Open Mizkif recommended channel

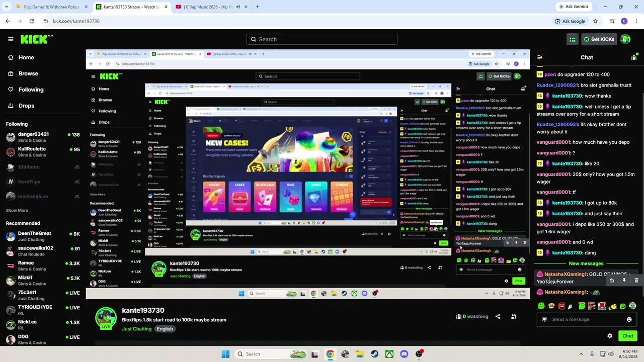pyautogui.click(x=43, y=281)
